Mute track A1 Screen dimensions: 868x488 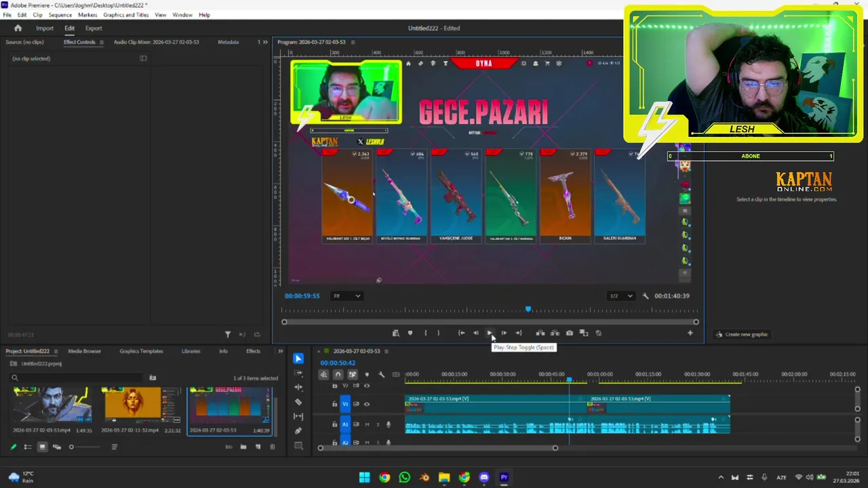(367, 424)
